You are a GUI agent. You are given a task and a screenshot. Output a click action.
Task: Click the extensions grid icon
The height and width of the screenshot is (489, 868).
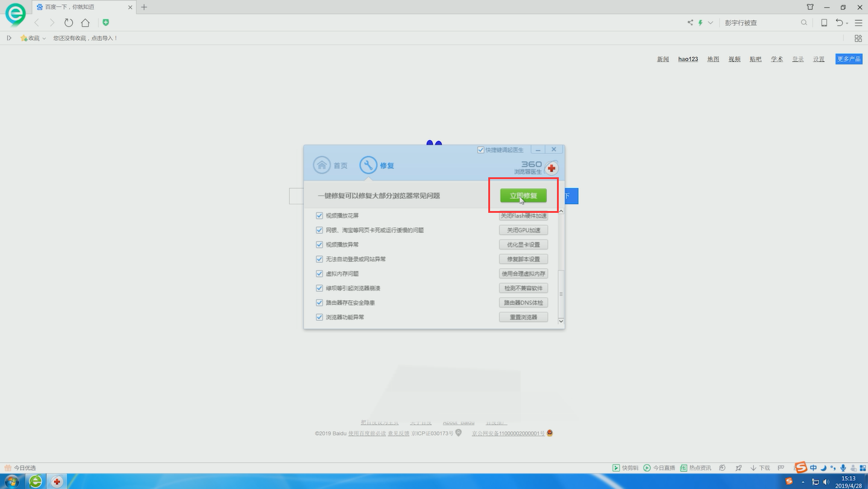click(x=858, y=38)
